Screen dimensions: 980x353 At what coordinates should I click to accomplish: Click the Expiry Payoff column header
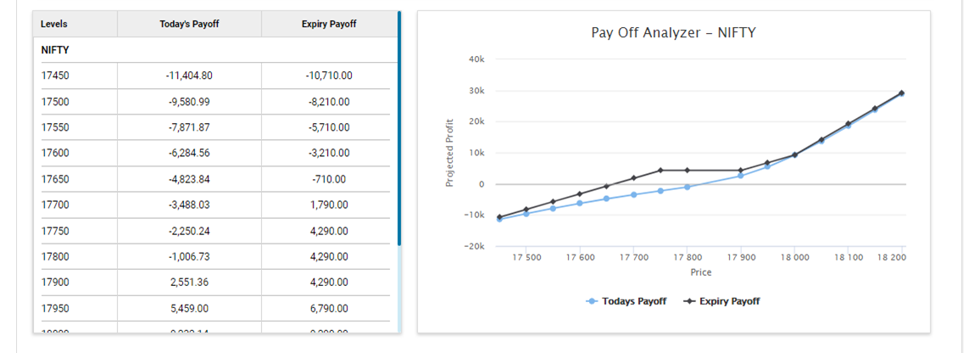[328, 25]
